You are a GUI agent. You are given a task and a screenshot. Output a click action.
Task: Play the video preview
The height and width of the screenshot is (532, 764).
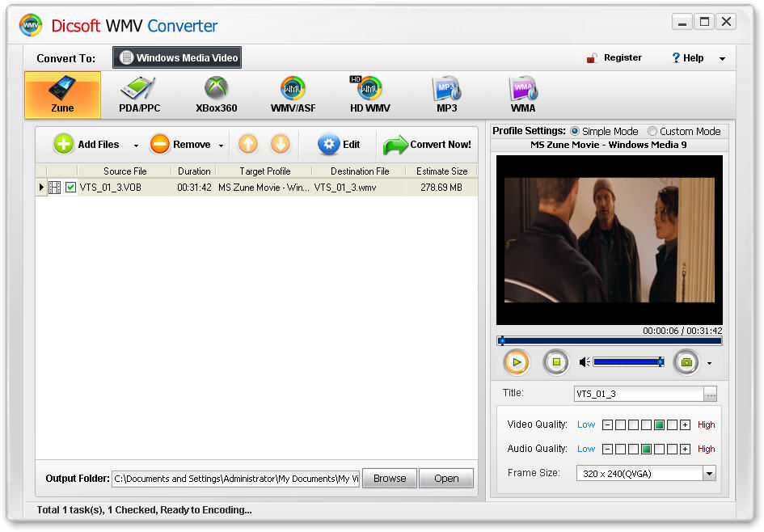point(517,362)
